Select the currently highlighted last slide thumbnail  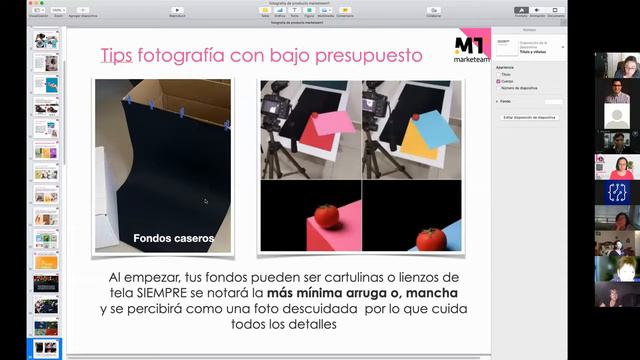tap(46, 348)
